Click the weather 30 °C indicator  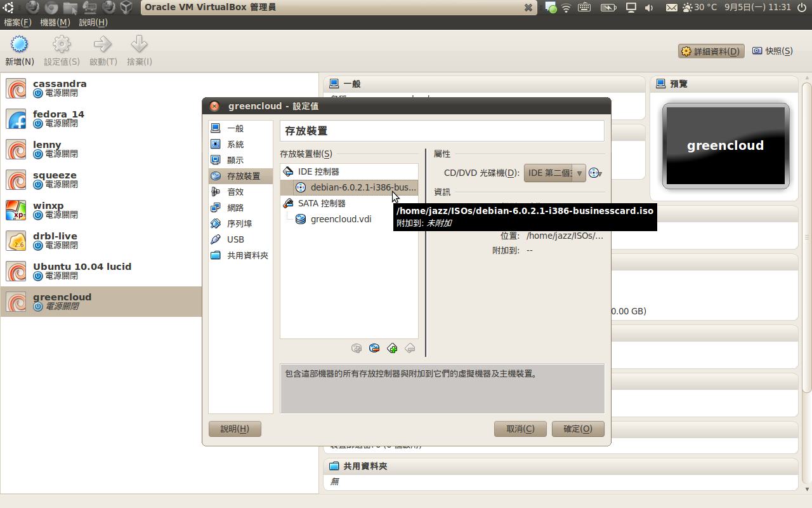click(700, 8)
